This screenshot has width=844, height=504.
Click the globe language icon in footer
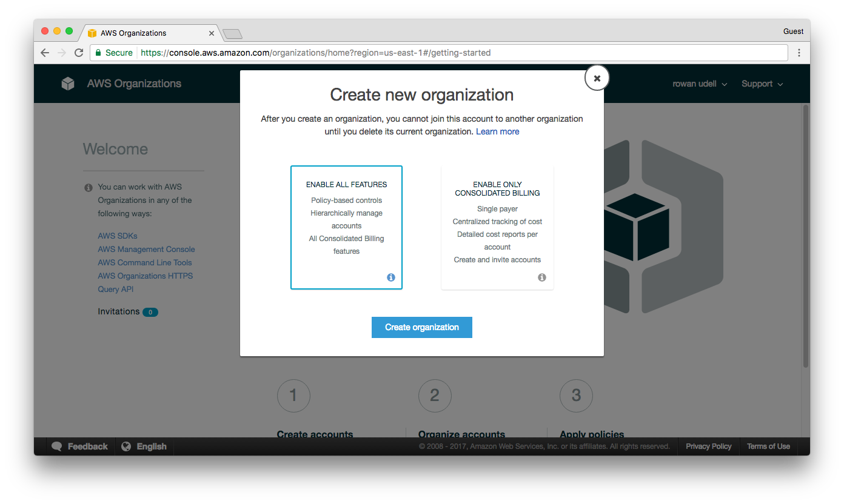tap(126, 446)
